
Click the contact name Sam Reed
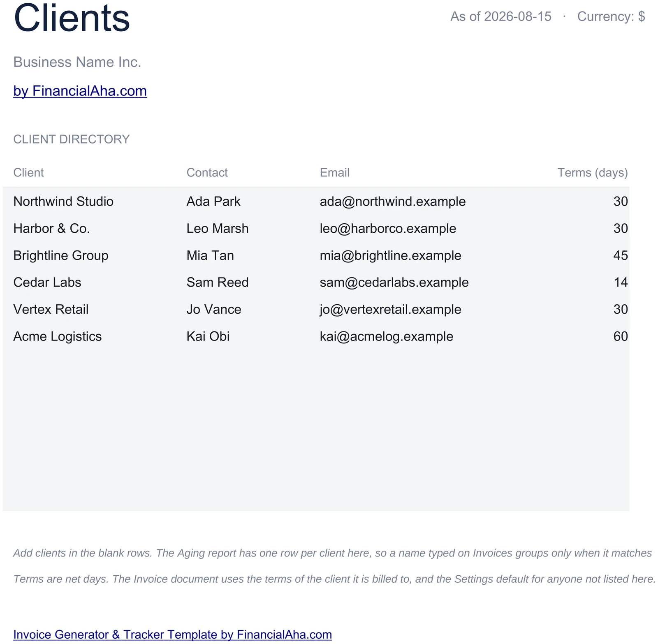click(218, 283)
